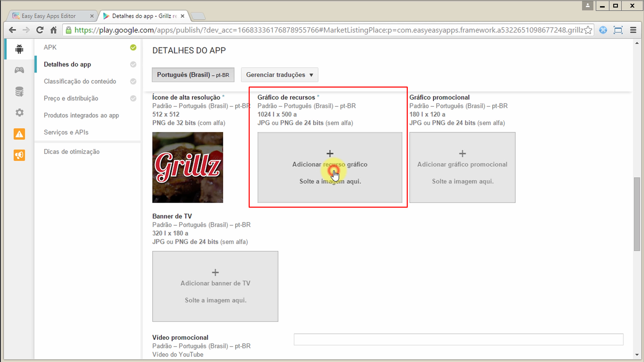The width and height of the screenshot is (644, 362).
Task: Click Adicionar gráfico promocional upload box
Action: coord(462,167)
